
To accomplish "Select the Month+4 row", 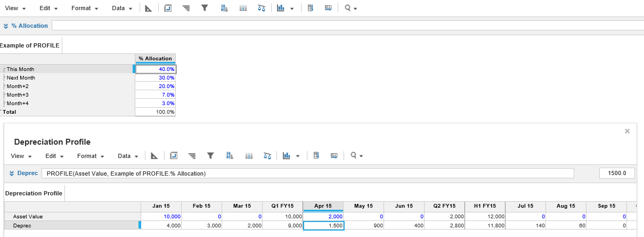I will click(67, 103).
